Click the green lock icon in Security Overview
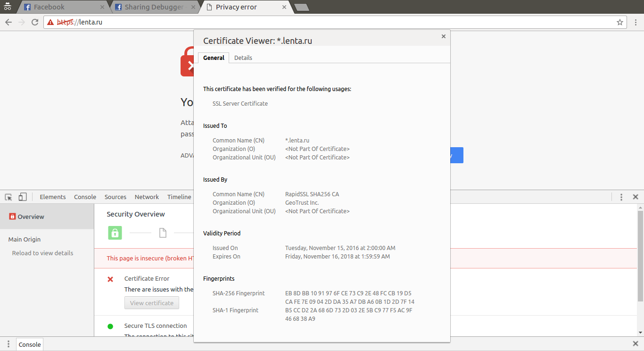Viewport: 644px width, 351px height. tap(115, 233)
